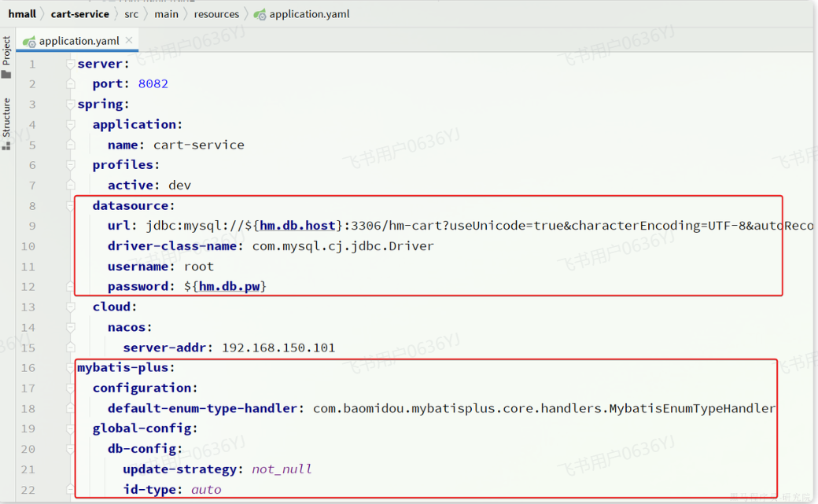Collapse the server block fold marker
The height and width of the screenshot is (504, 818).
[71, 64]
